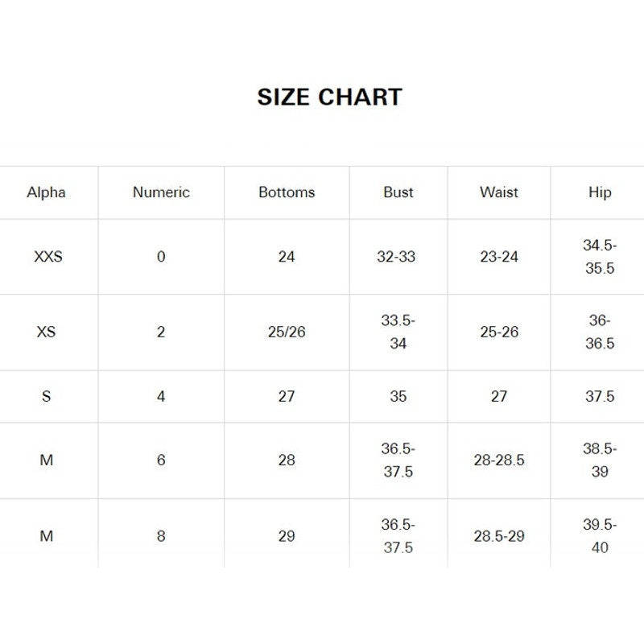Select the 34.5-35.5 hip measurement
This screenshot has width=644, height=644.
[600, 257]
